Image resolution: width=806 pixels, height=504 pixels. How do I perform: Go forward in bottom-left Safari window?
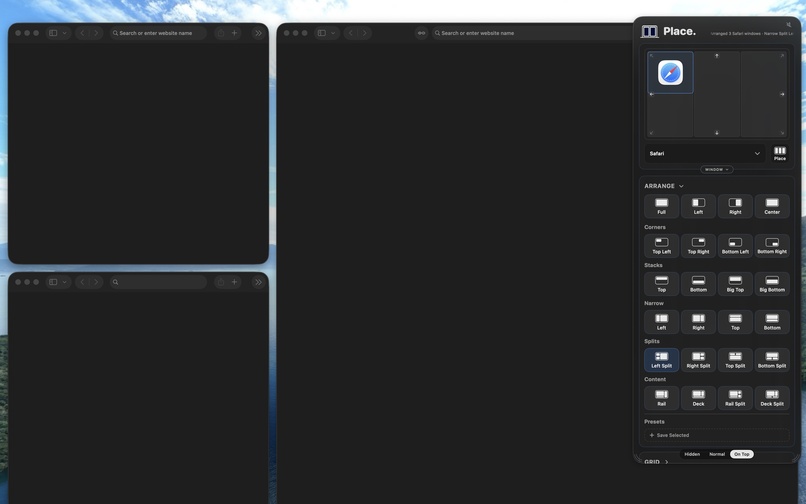point(96,282)
